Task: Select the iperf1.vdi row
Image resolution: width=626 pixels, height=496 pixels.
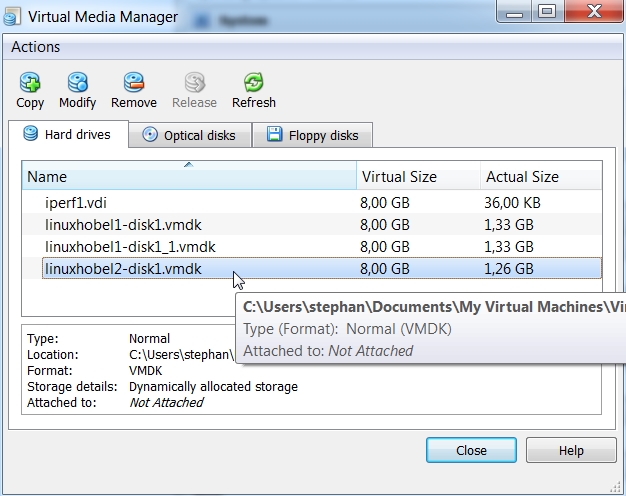Action: [312, 203]
